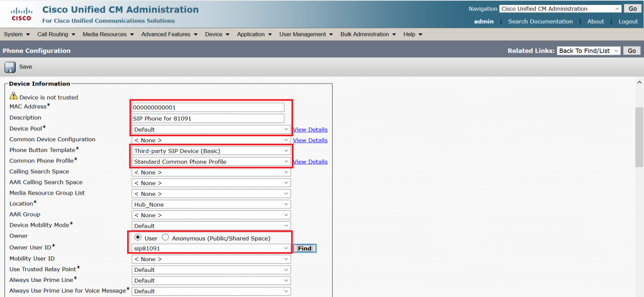Expand the Phone Button Template dropdown
This screenshot has width=644, height=297.
click(211, 151)
